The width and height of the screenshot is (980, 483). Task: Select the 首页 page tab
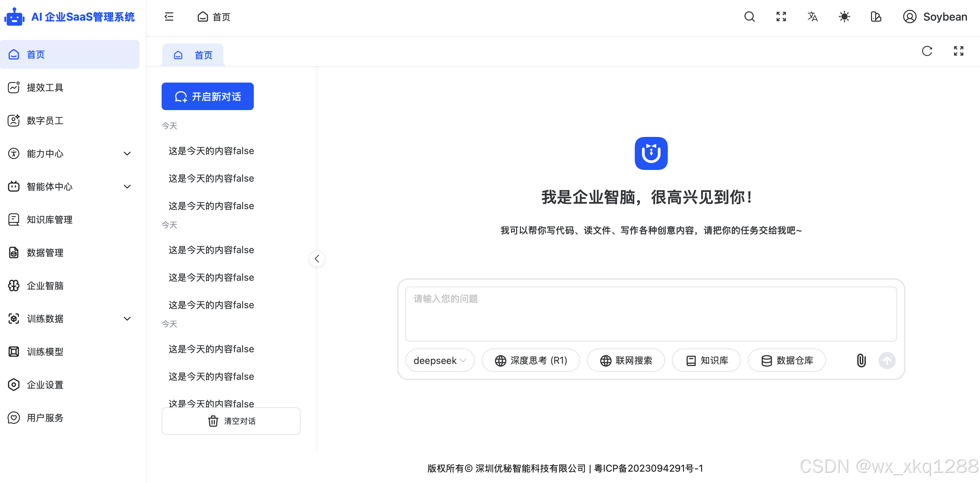point(193,55)
